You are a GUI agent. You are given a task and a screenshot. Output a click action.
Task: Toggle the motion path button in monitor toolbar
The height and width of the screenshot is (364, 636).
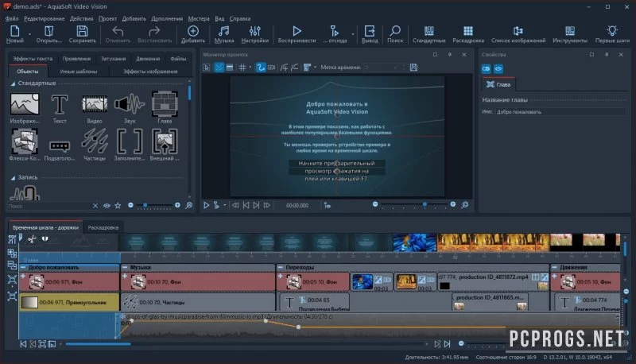pyautogui.click(x=261, y=68)
